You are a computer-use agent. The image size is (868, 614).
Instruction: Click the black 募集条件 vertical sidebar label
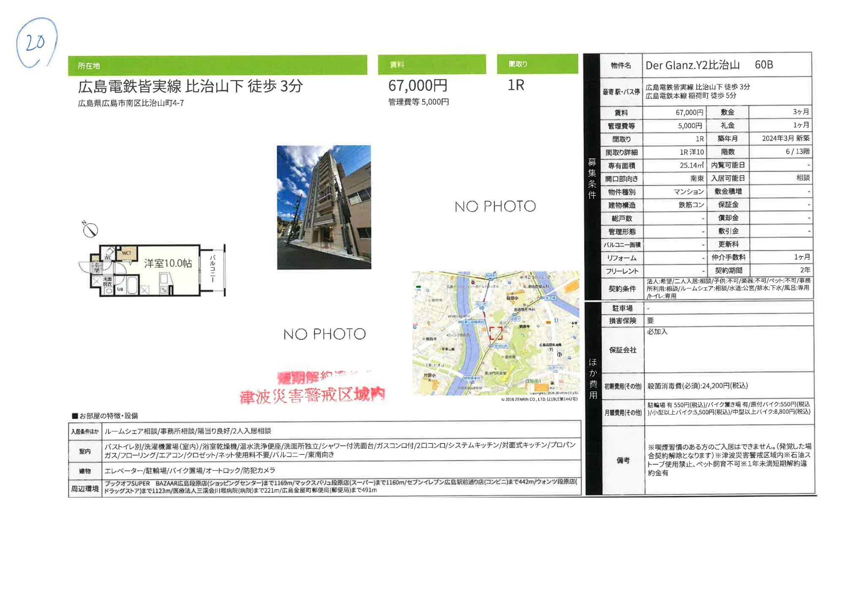pos(592,178)
